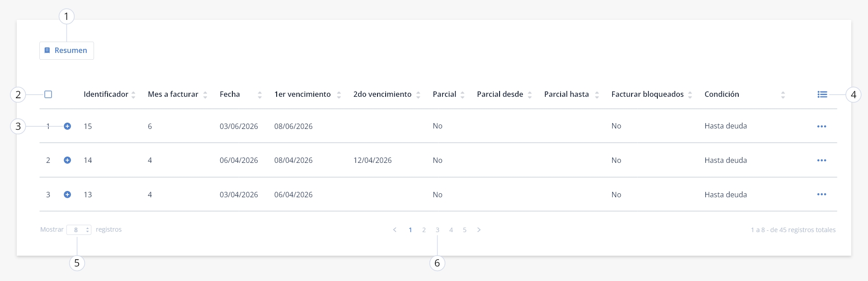Go to previous page with left chevron
This screenshot has height=281, width=868.
click(x=395, y=230)
